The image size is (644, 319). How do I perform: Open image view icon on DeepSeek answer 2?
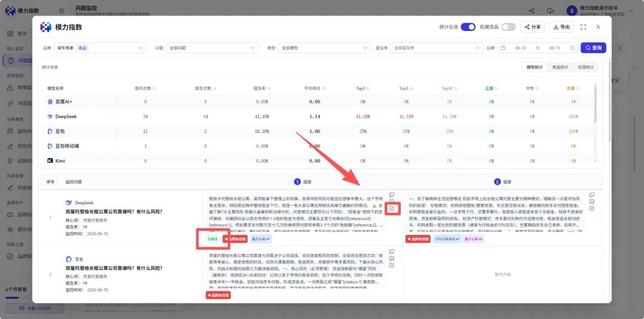tap(592, 202)
